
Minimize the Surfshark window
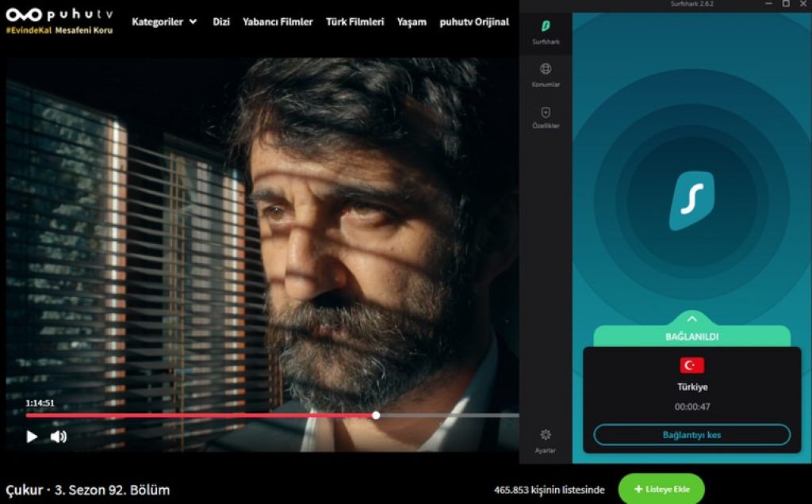(x=768, y=4)
